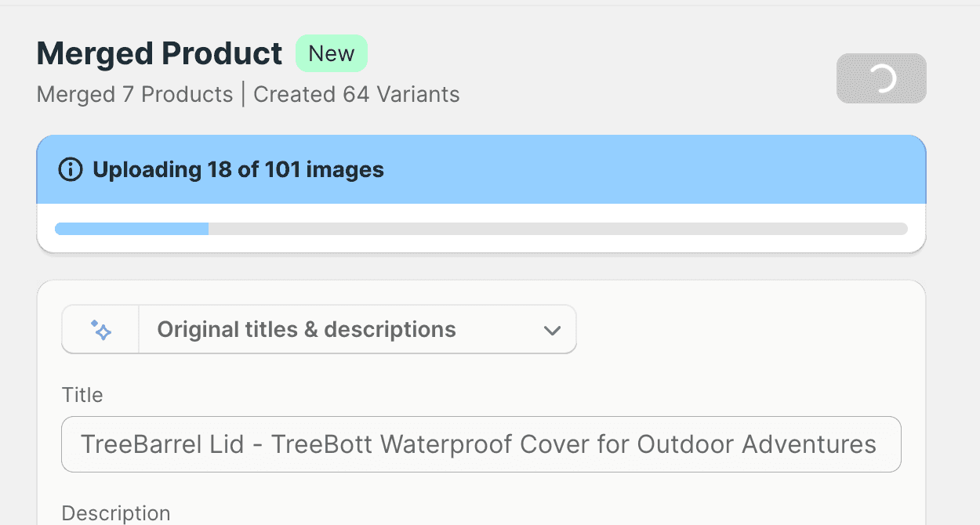
Task: Click the spinning loader button at top right
Action: point(881,78)
